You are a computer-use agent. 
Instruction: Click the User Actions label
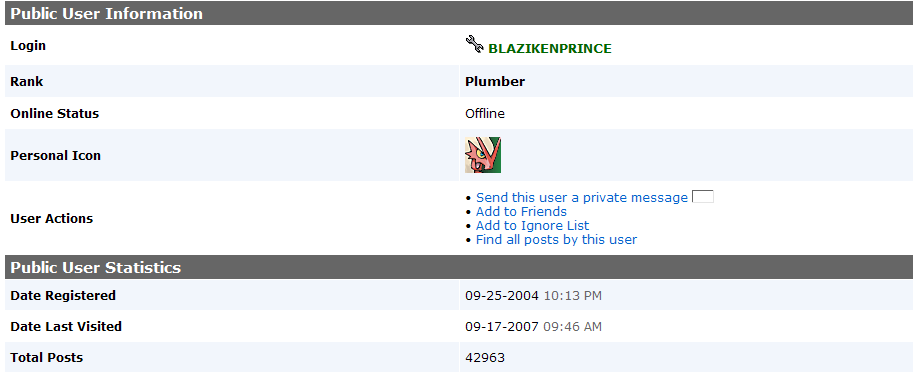(52, 219)
